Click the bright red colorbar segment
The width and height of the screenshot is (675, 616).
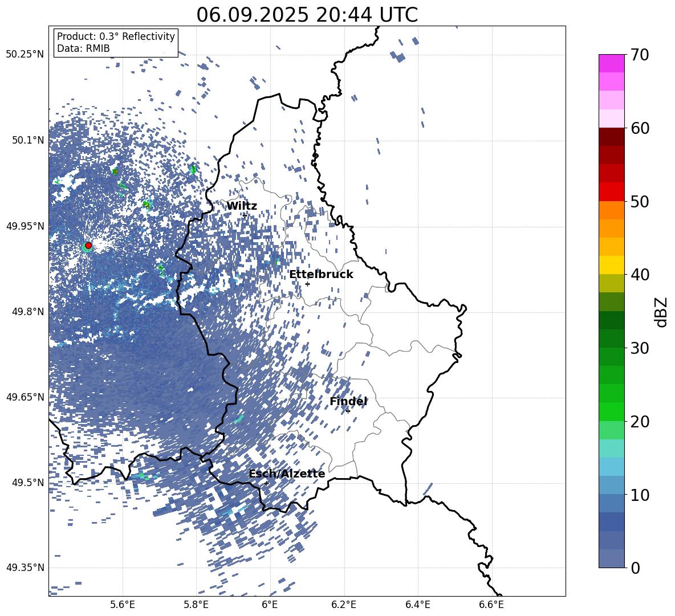click(611, 192)
